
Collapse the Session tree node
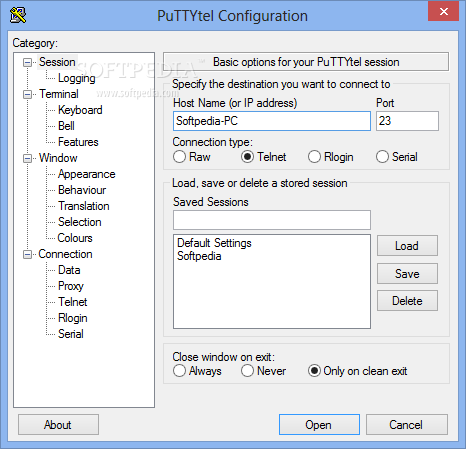(27, 62)
